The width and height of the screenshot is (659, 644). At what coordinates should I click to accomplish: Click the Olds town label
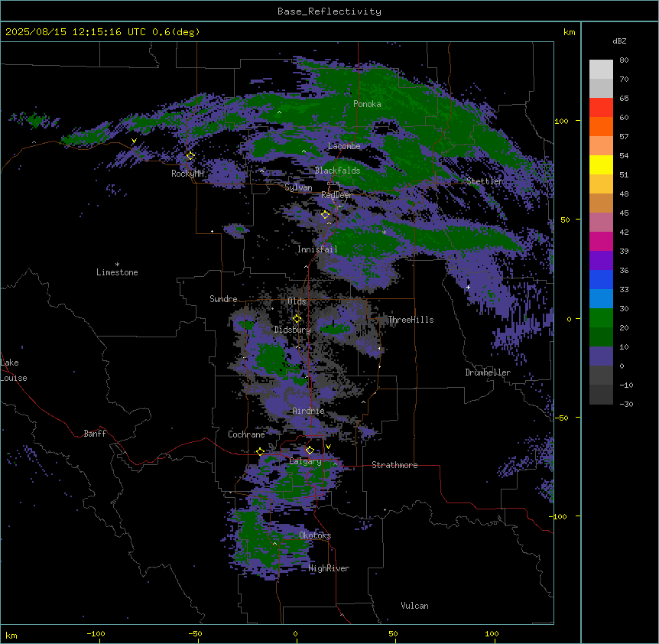(297, 301)
